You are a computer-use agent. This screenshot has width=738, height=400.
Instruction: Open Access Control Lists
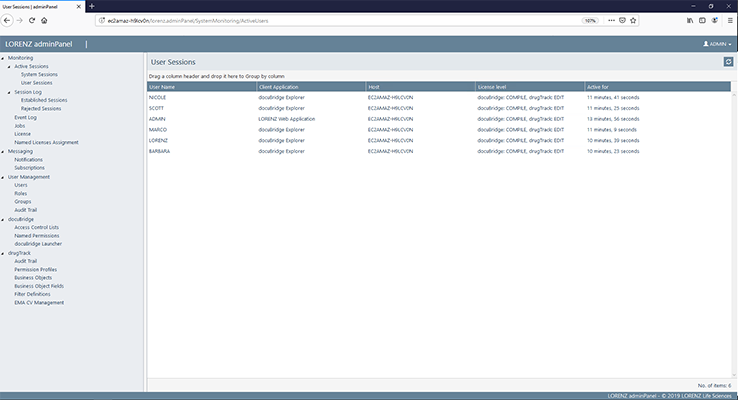tap(37, 228)
